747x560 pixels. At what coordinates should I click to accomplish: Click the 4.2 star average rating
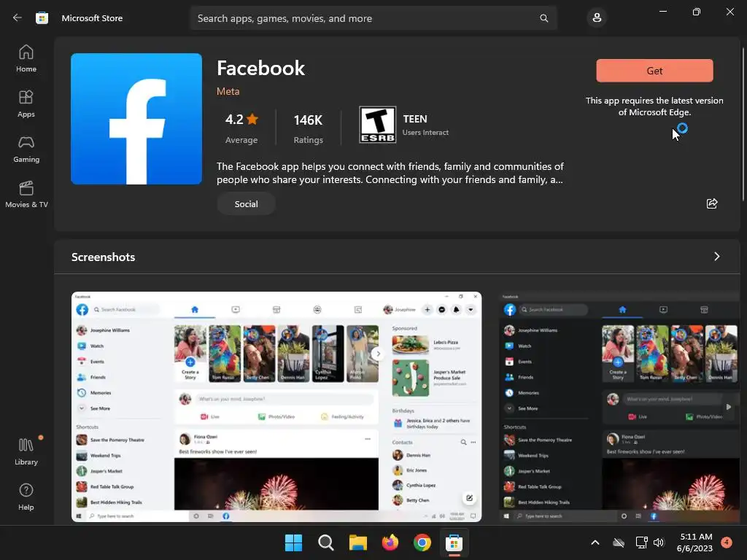[x=241, y=128]
